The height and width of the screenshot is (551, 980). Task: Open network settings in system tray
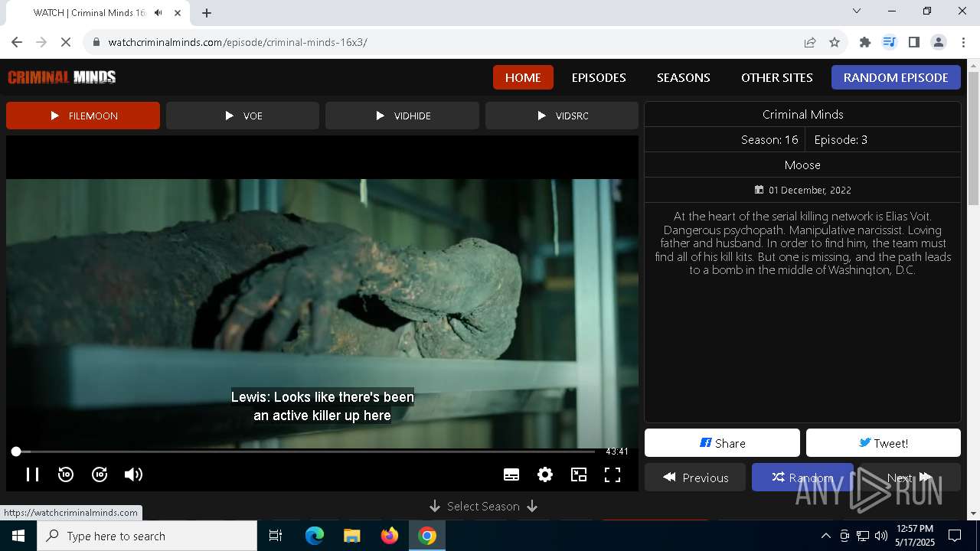click(x=863, y=536)
